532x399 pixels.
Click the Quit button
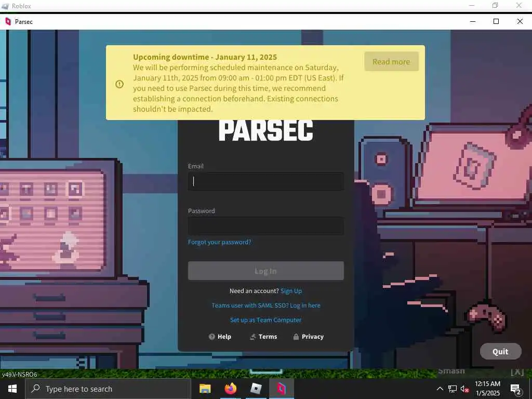pos(500,351)
